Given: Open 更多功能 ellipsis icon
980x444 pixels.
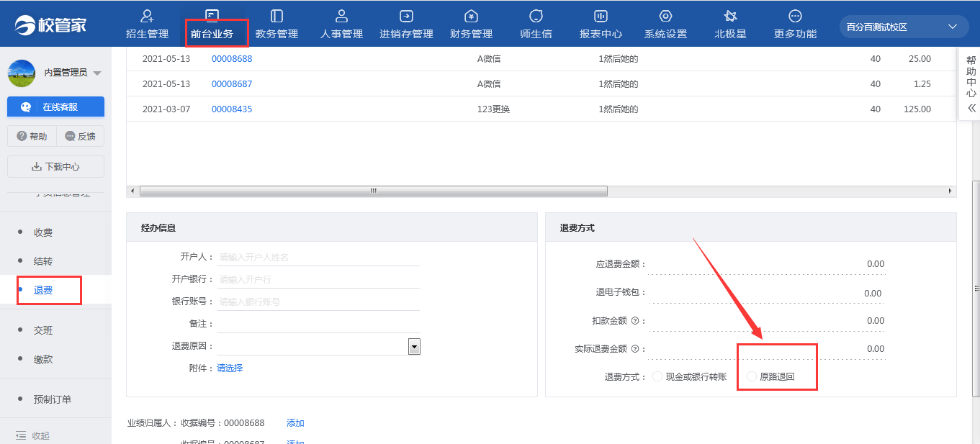Looking at the screenshot, I should click(x=795, y=16).
